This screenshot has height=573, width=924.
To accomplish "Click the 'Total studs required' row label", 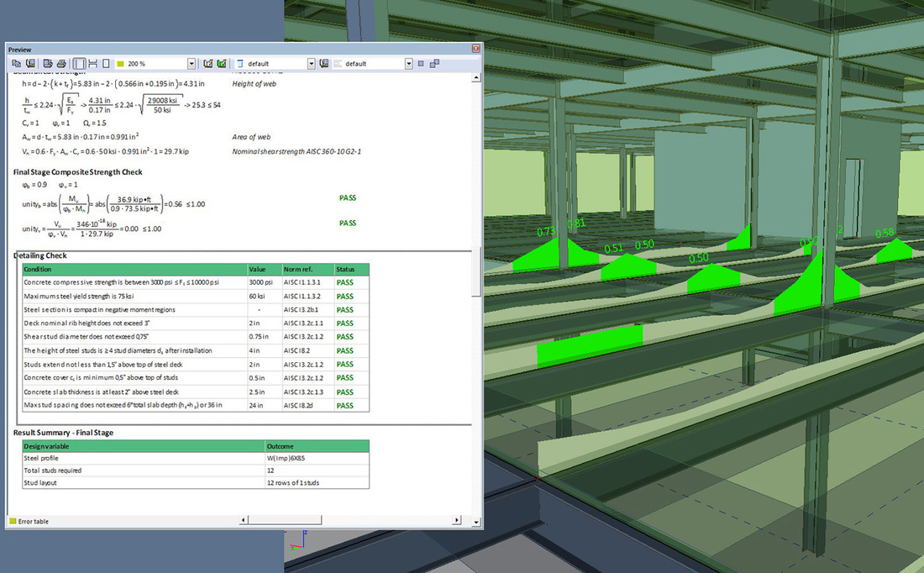I will tap(52, 470).
